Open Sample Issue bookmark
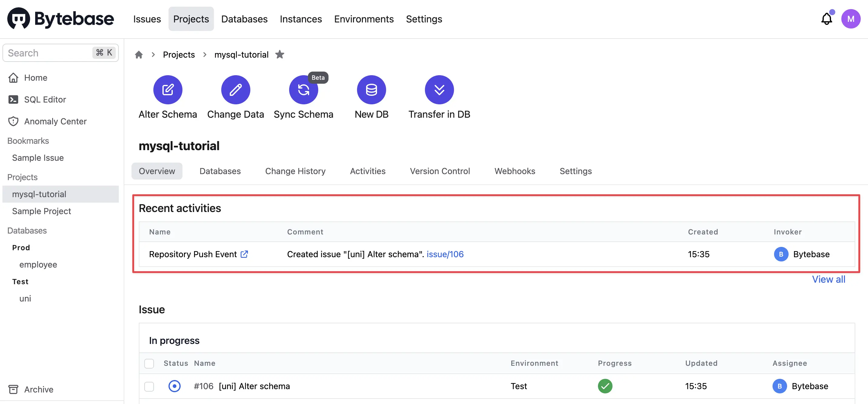Image resolution: width=868 pixels, height=404 pixels. click(38, 157)
